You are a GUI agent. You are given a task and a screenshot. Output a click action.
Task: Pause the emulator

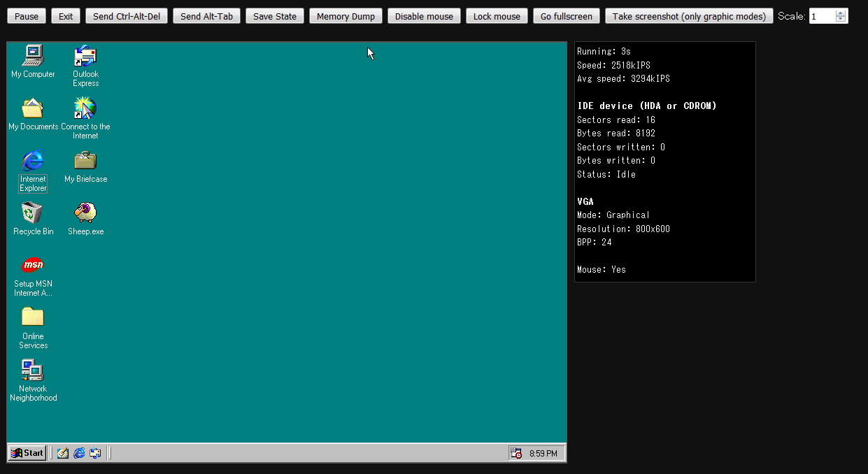click(x=27, y=16)
